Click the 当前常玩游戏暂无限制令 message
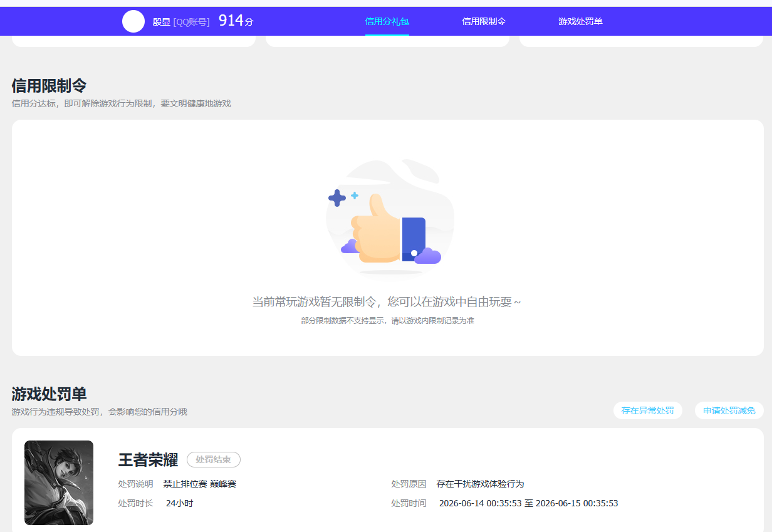Image resolution: width=772 pixels, height=532 pixels. [387, 302]
